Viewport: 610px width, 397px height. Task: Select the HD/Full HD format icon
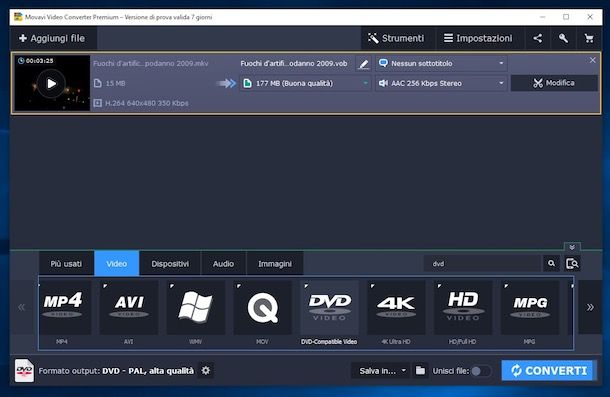coord(463,307)
